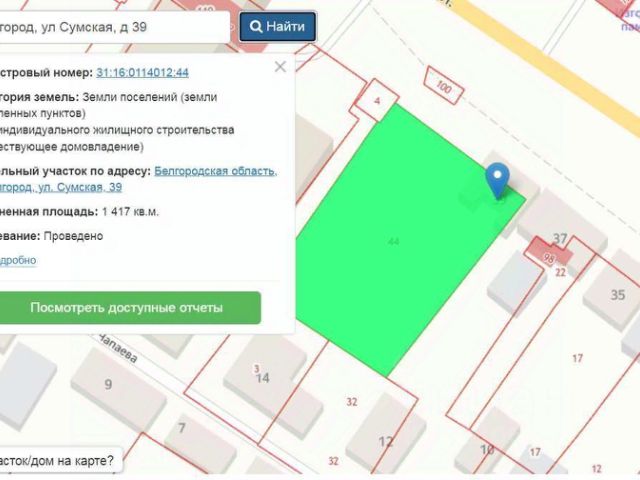Close the parcel info popup
This screenshot has width=640, height=480.
coord(280,67)
